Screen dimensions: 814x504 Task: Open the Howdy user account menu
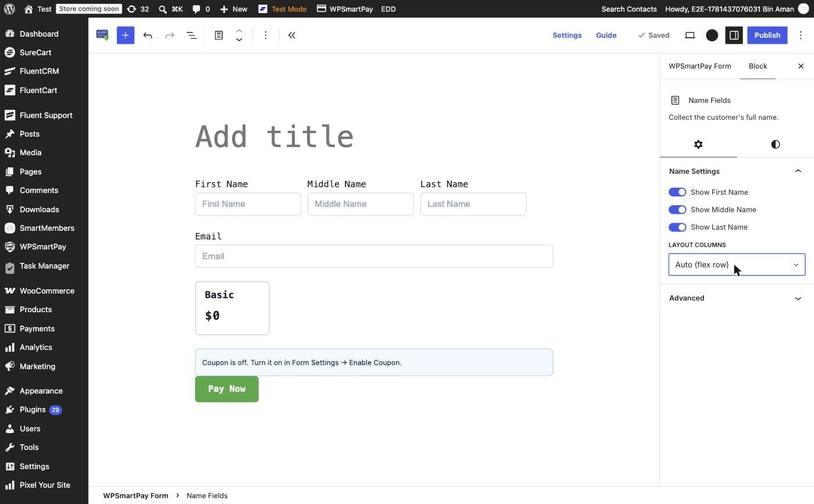click(737, 9)
